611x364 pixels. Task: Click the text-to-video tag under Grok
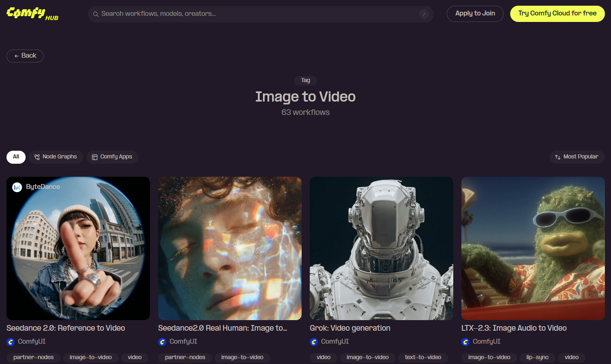[x=423, y=357]
